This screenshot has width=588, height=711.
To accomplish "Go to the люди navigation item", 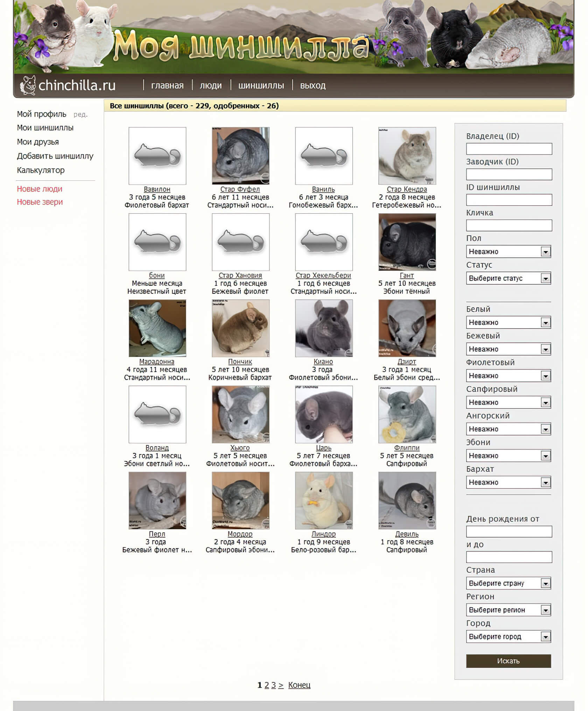I will tap(211, 85).
